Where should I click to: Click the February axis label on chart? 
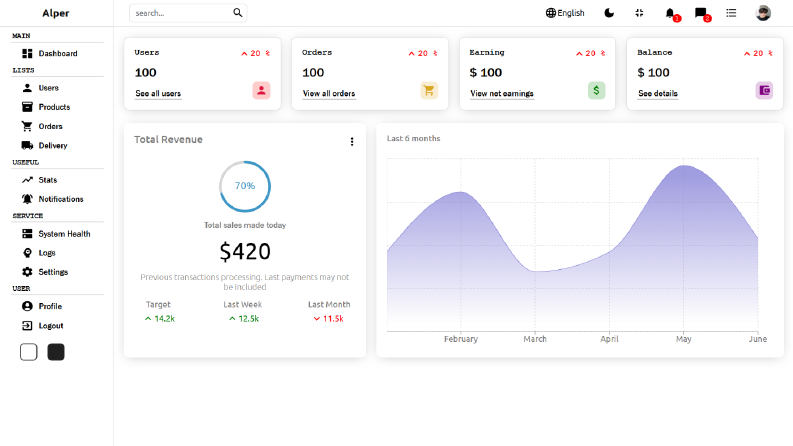(461, 339)
